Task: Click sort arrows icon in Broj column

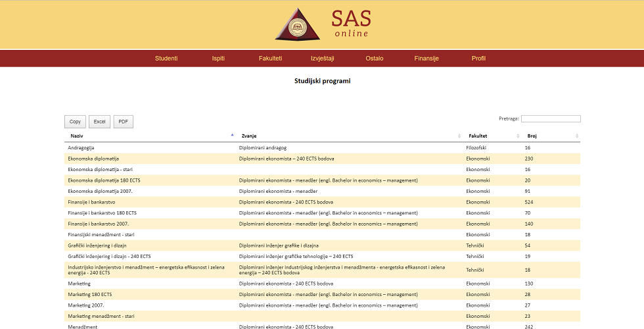Action: (x=577, y=136)
